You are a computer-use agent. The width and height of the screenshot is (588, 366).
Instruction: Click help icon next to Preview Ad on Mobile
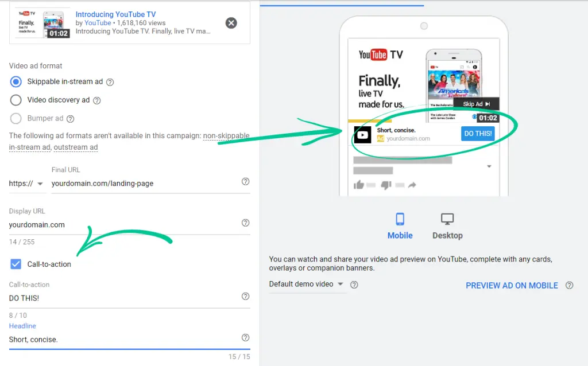[x=569, y=285]
